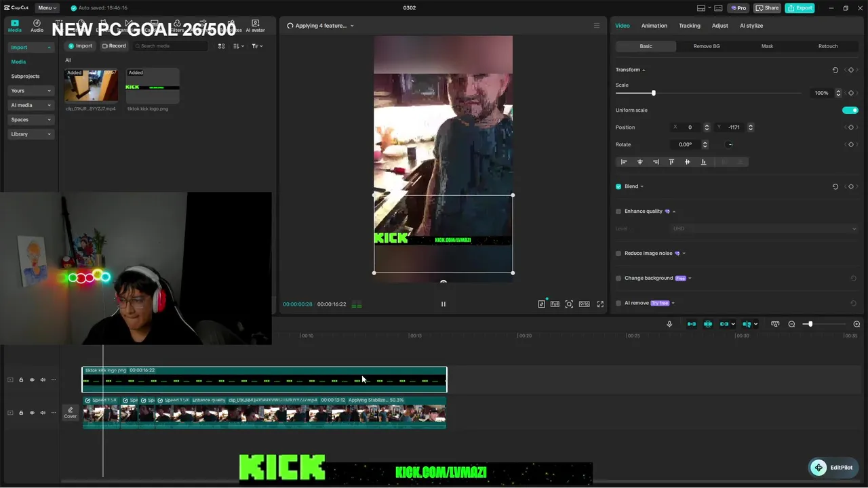The image size is (868, 488).
Task: Collapse the Transform section arrow
Action: click(644, 70)
